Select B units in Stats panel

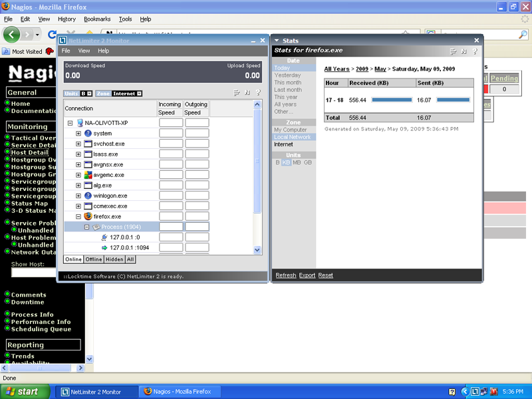277,162
